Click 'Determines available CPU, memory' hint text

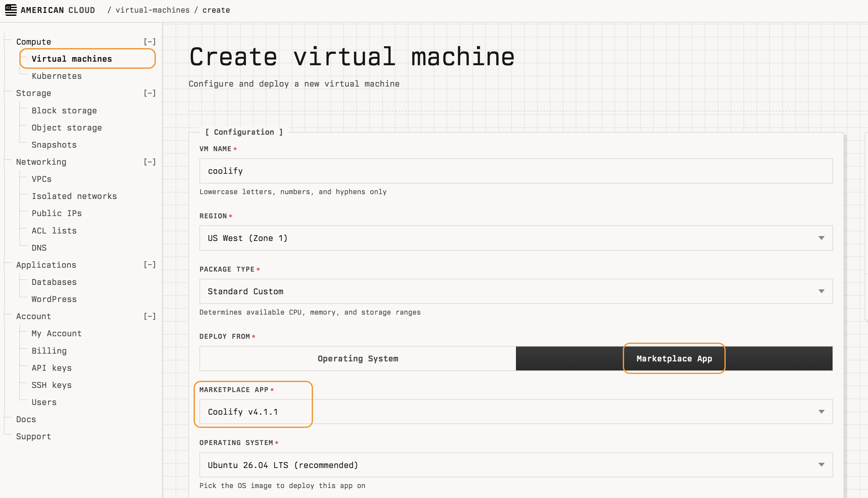310,312
